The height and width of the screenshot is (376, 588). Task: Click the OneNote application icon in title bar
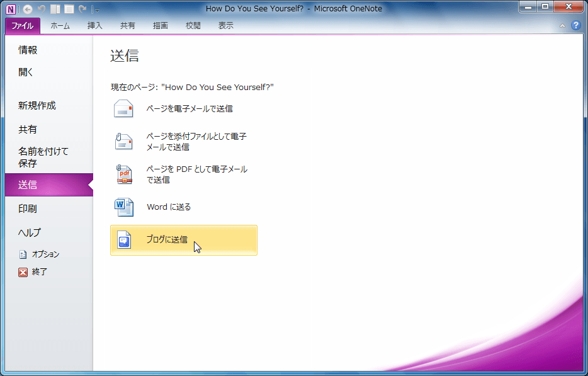[11, 9]
